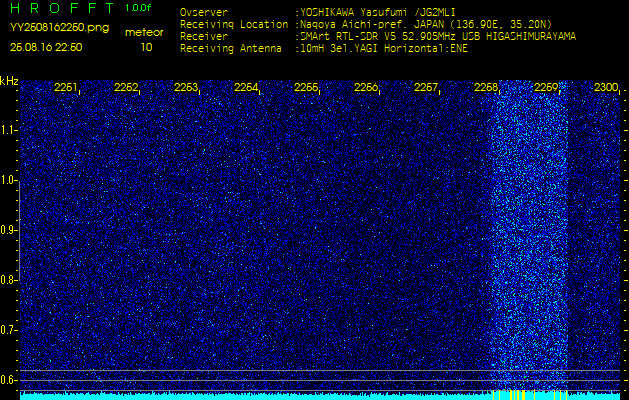Click the 0.9 kHz frequency label
629x400 pixels.
(x=7, y=230)
